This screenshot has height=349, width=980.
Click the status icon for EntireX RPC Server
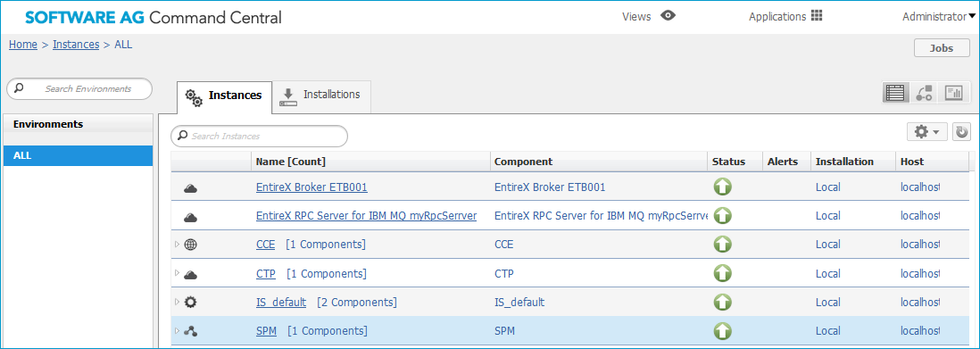tap(722, 216)
